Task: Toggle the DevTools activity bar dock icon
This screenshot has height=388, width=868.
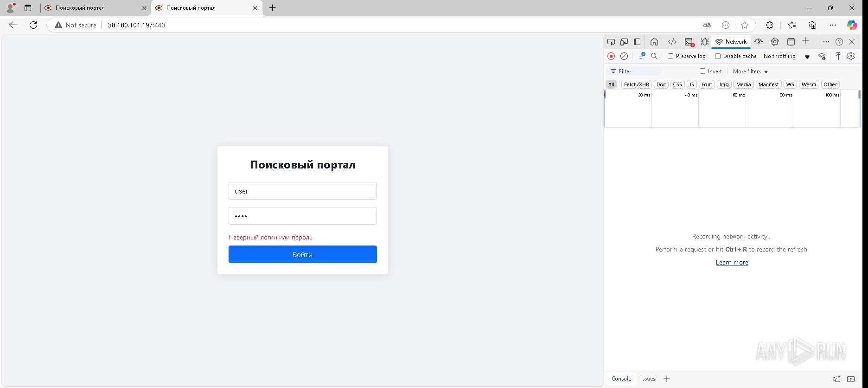Action: coord(637,42)
